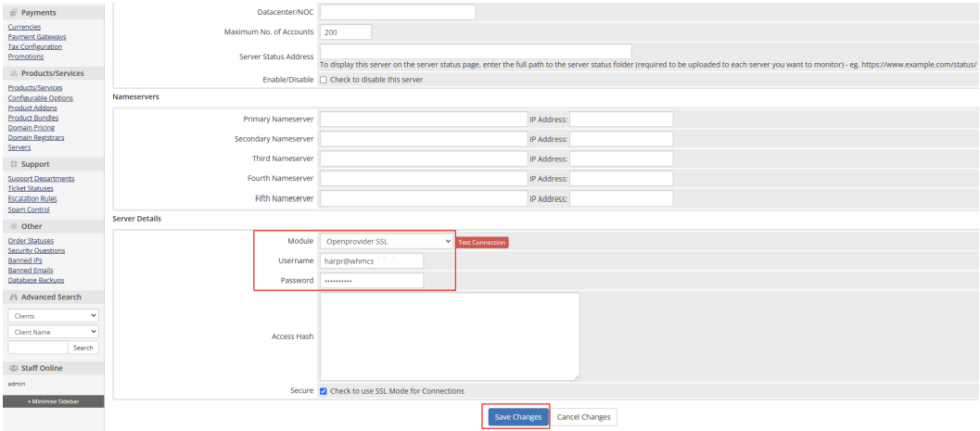This screenshot has width=980, height=431.
Task: Click the Secondary Nameserver field
Action: tap(424, 139)
